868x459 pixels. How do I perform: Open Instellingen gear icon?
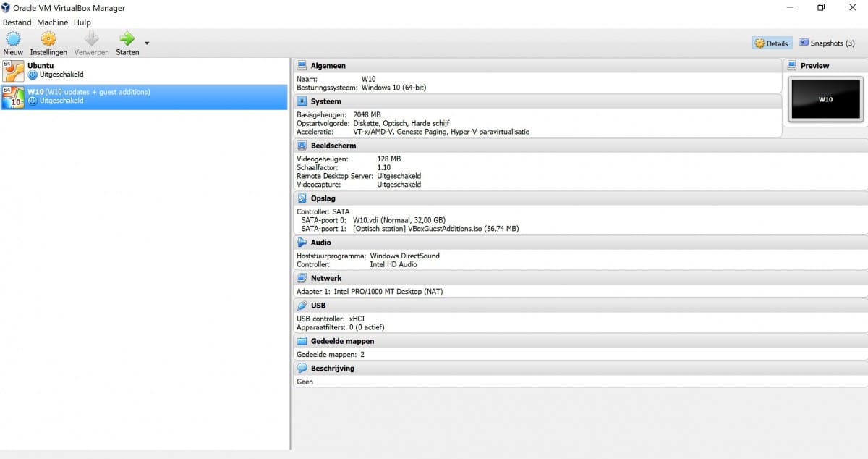tap(48, 39)
